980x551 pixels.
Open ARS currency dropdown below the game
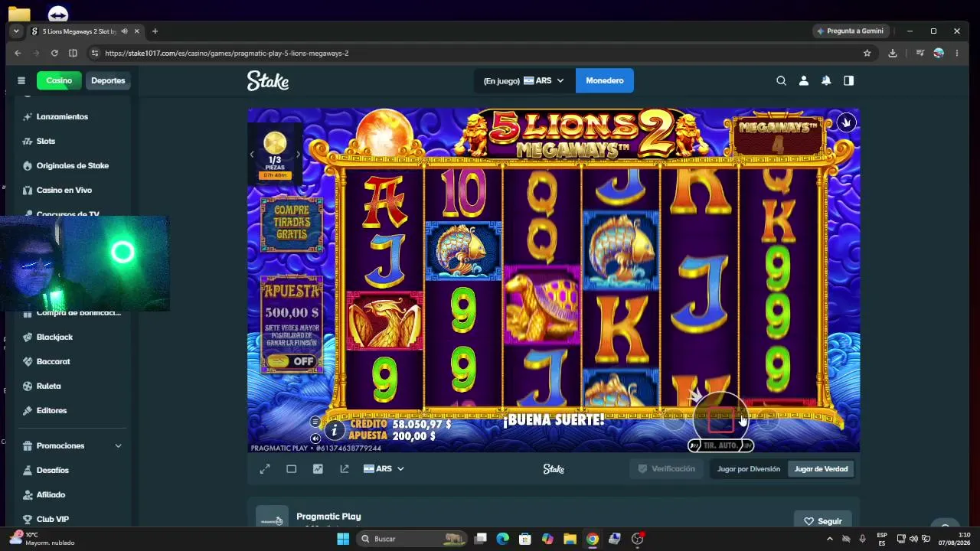[384, 469]
